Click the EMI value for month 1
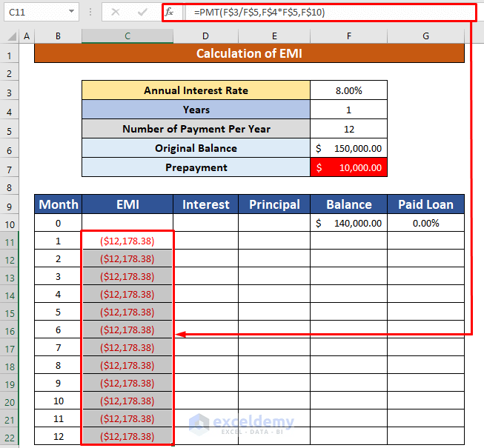484x448 pixels. point(127,241)
